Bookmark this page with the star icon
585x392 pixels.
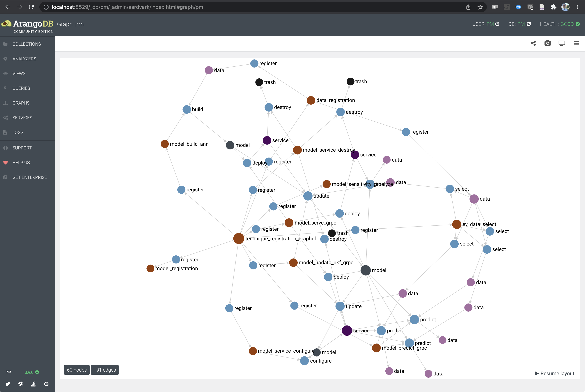point(480,7)
